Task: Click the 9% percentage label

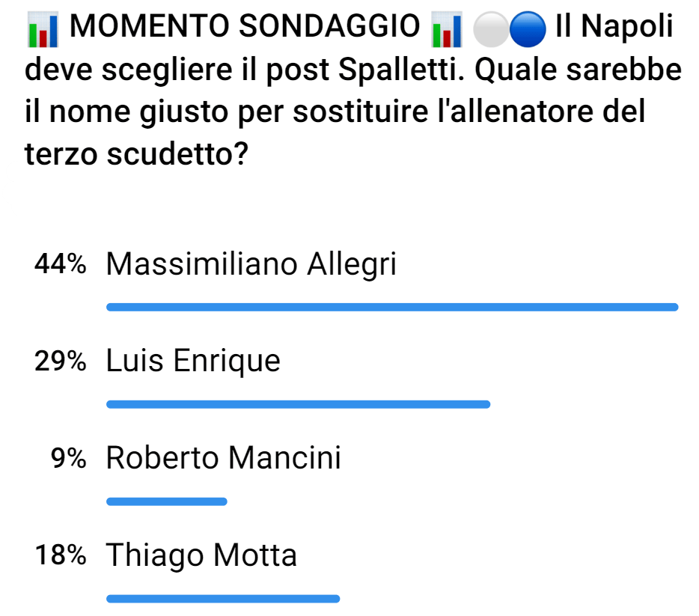Action: coord(64,459)
